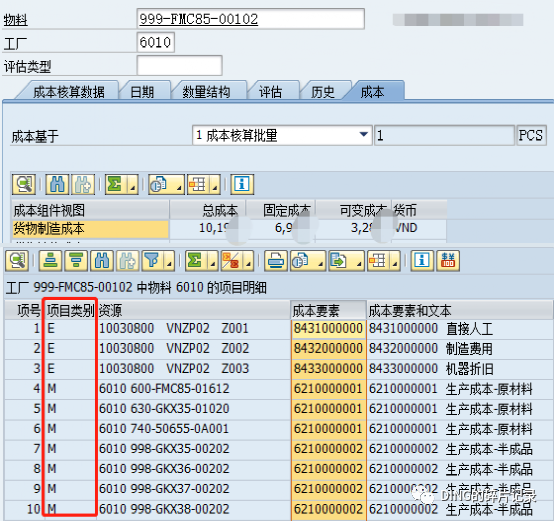This screenshot has width=554, height=521.
Task: Switch to 日期 tab
Action: click(x=142, y=92)
